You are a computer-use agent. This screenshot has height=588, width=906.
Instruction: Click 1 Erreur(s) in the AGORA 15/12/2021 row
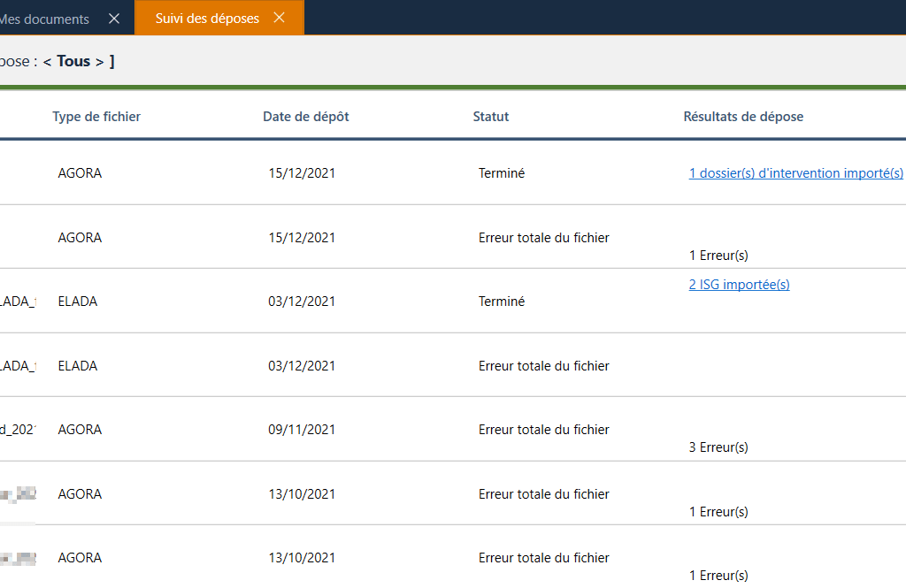[x=718, y=256]
